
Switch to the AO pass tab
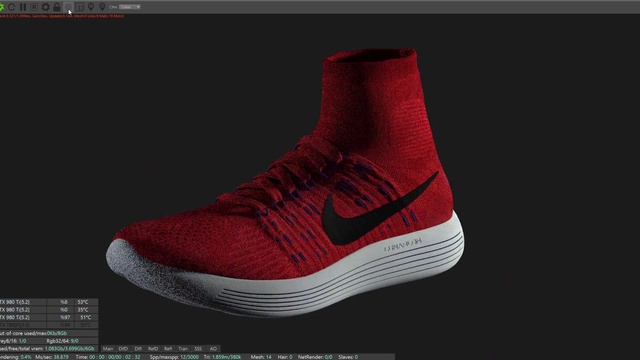pyautogui.click(x=213, y=349)
